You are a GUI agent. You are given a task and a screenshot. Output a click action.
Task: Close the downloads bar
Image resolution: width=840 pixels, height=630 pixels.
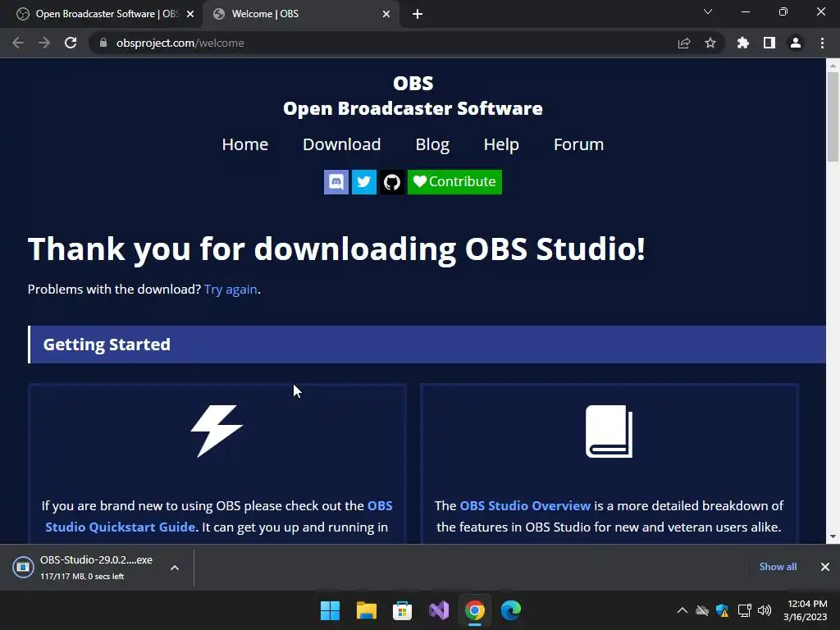825,567
